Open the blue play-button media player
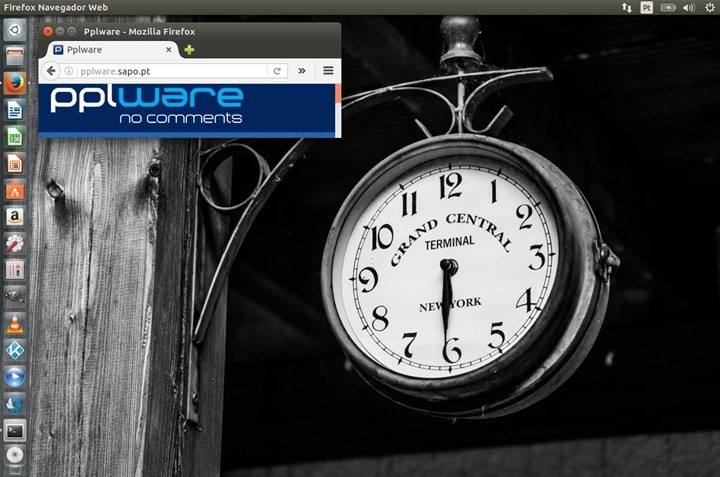Screen dimensions: 720x477 coord(15,377)
